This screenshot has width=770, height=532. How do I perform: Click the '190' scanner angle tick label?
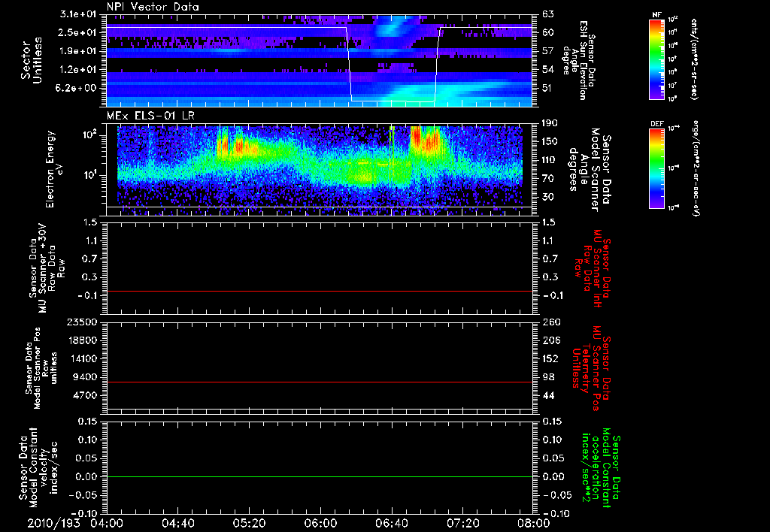(551, 123)
